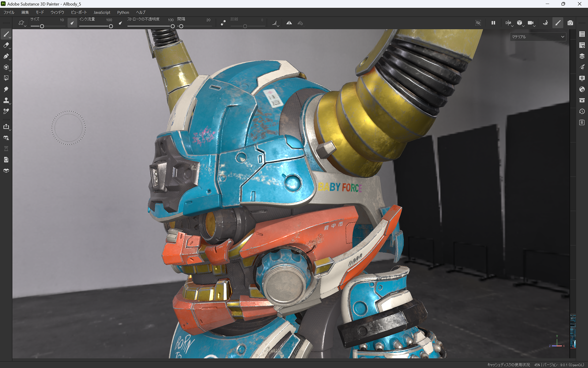Select the Eraser tool
This screenshot has height=368, width=588.
pos(6,45)
